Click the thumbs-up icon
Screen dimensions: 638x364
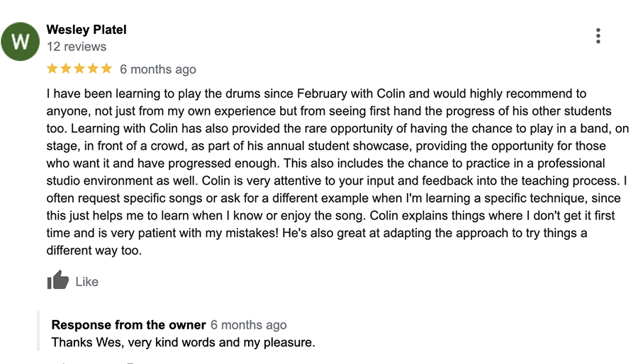point(58,280)
